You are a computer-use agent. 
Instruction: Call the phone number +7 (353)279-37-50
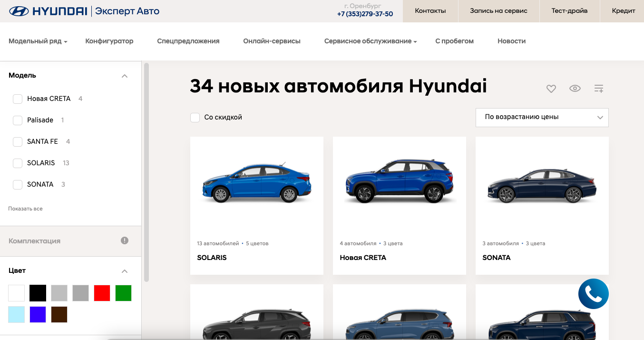click(x=365, y=14)
